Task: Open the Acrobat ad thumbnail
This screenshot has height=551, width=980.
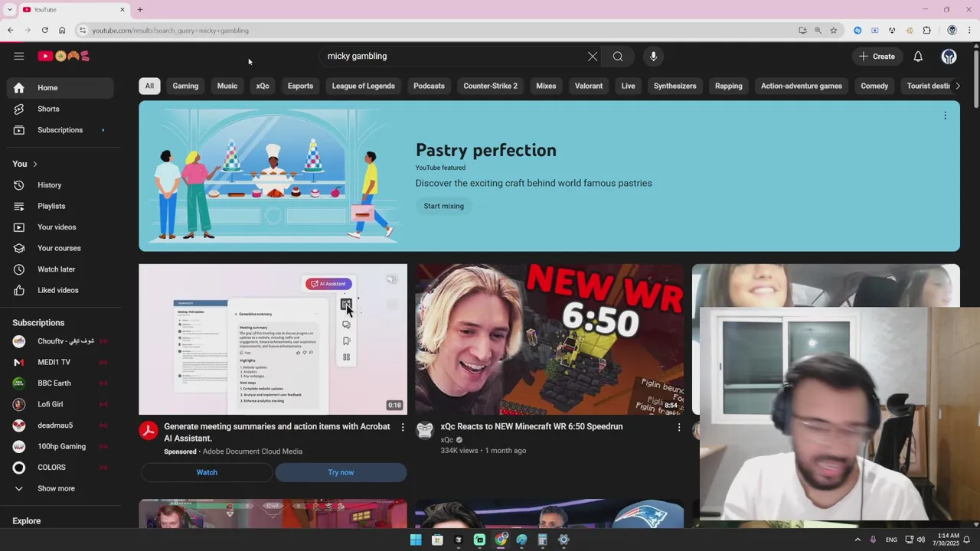Action: pyautogui.click(x=273, y=339)
